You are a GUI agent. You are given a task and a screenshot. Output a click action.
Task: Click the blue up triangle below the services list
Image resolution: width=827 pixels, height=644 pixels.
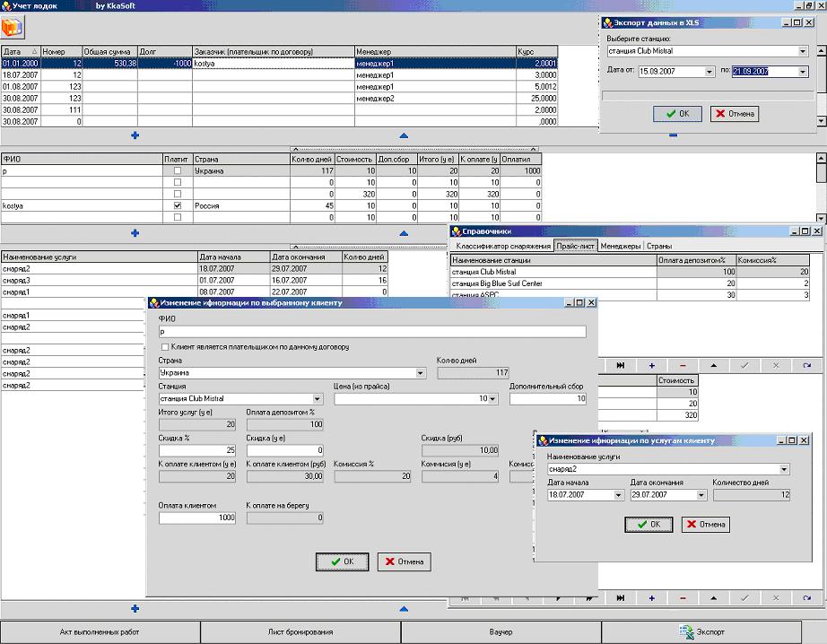coord(404,609)
